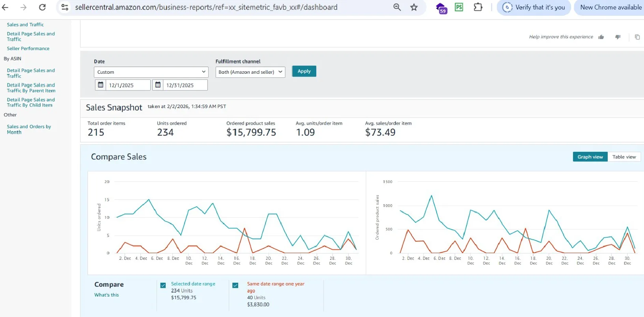This screenshot has height=317, width=644.
Task: Uncheck Same date range one year ago
Action: (235, 285)
